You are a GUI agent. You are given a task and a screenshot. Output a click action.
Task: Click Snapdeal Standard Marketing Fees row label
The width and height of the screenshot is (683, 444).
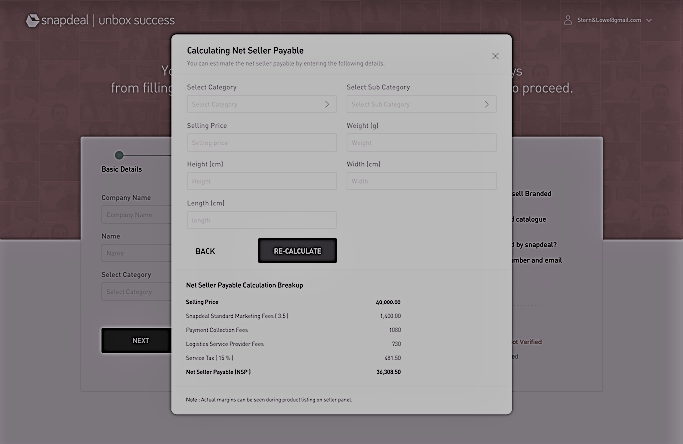(x=237, y=316)
